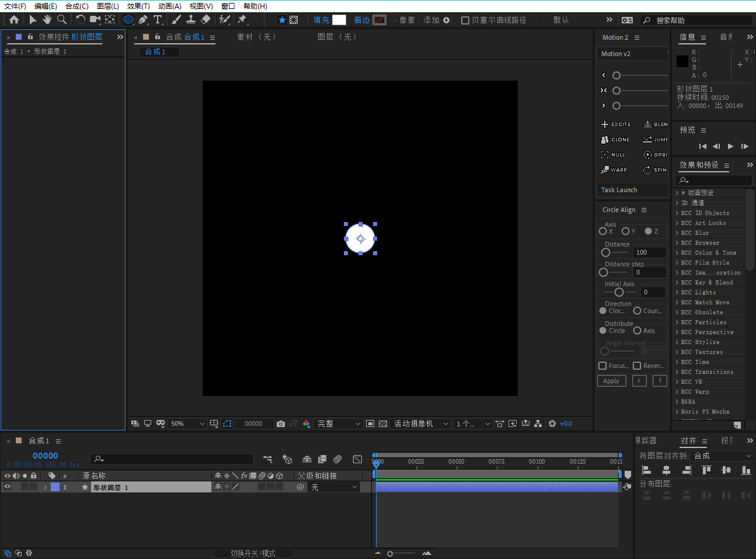Open the 图层(L) menu
Viewport: 756px width, 559px height.
(x=108, y=6)
